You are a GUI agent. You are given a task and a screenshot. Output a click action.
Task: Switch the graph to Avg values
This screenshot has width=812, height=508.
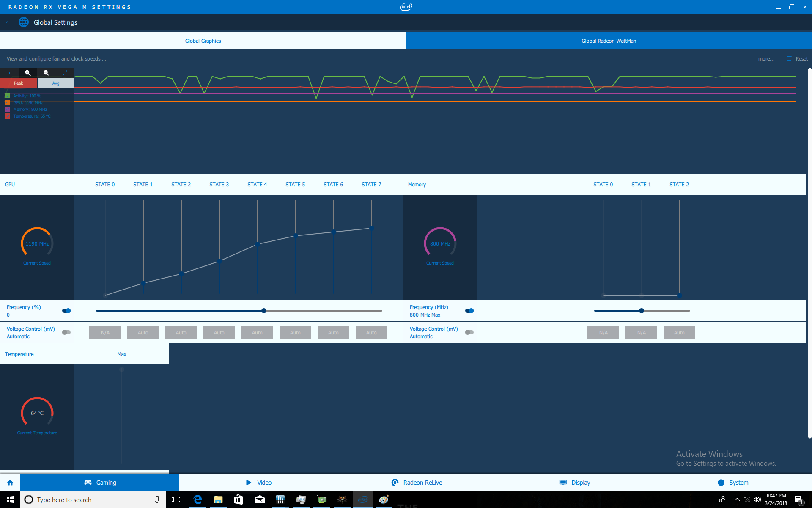click(56, 83)
